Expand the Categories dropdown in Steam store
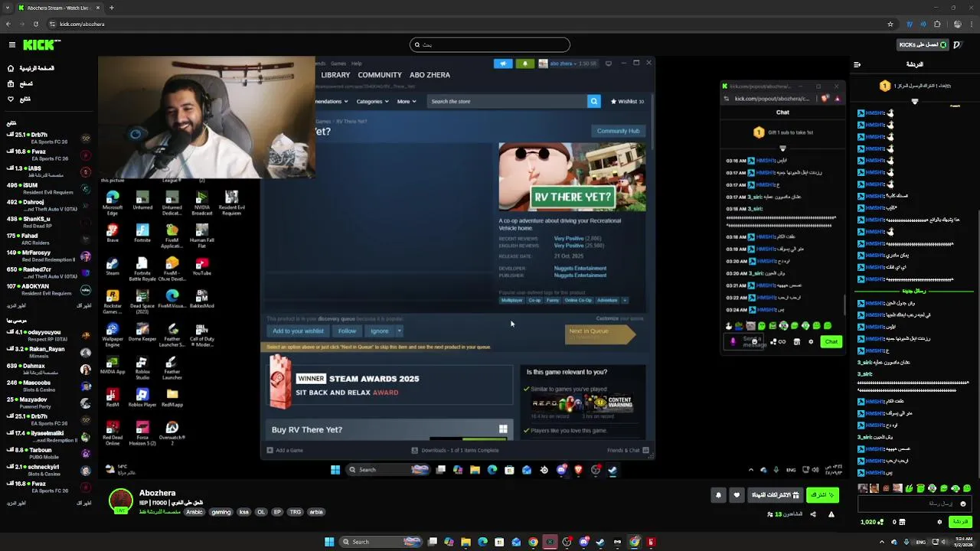Viewport: 980px width, 551px height. pyautogui.click(x=371, y=101)
